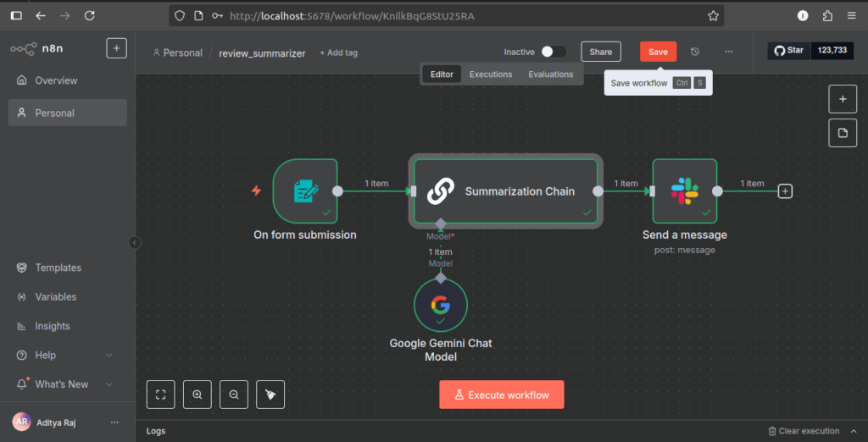Zoom in on the workflow canvas
The height and width of the screenshot is (442, 868).
(x=198, y=395)
